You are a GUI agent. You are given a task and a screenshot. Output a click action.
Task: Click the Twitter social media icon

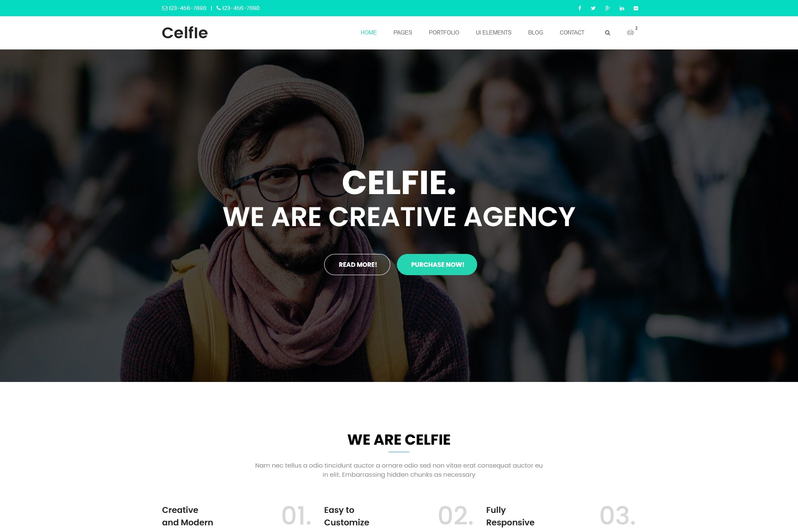pyautogui.click(x=593, y=8)
